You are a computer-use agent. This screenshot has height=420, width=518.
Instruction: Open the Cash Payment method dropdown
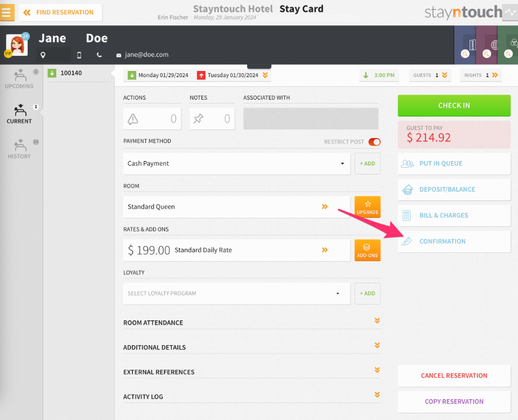tap(236, 164)
